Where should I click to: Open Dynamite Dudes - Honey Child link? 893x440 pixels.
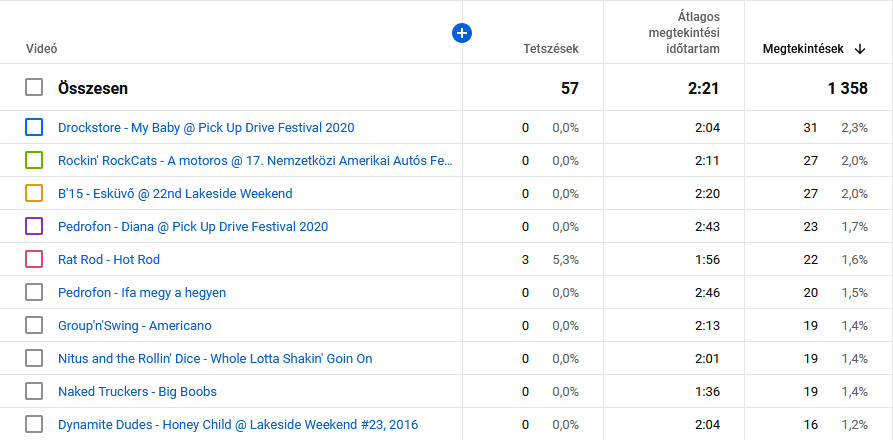pyautogui.click(x=238, y=424)
